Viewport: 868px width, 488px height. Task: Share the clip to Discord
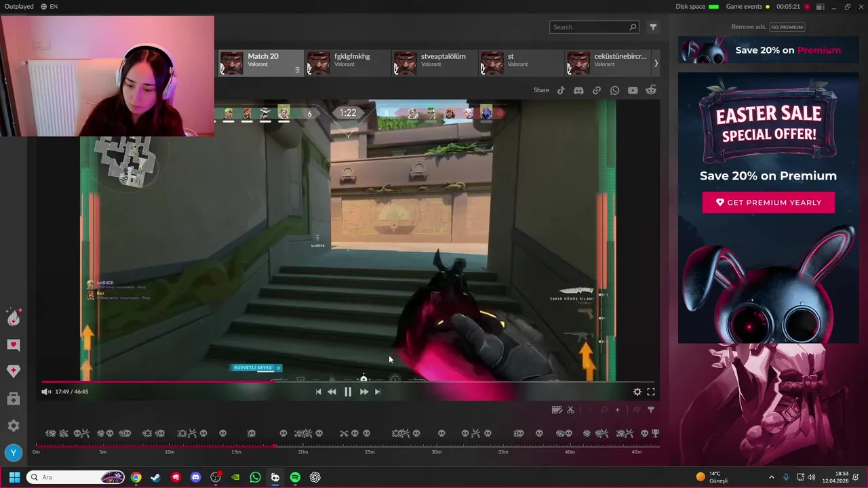coord(578,90)
